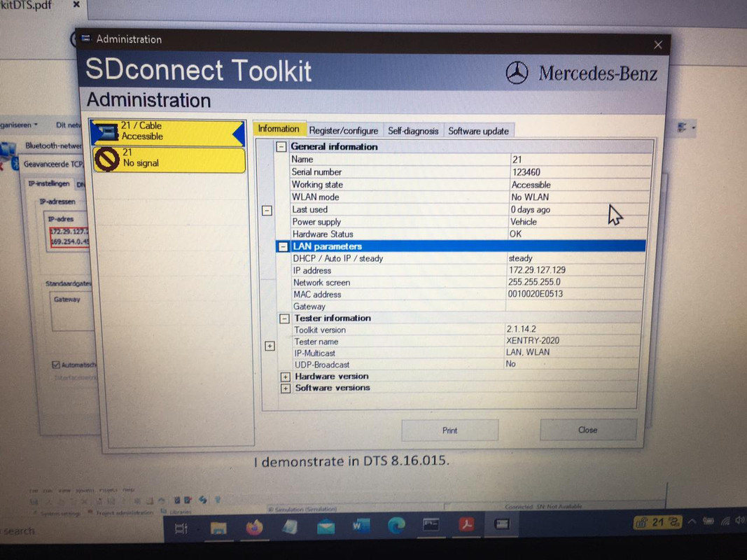Open File Explorer from the taskbar
Image resolution: width=747 pixels, height=560 pixels.
pos(218,528)
